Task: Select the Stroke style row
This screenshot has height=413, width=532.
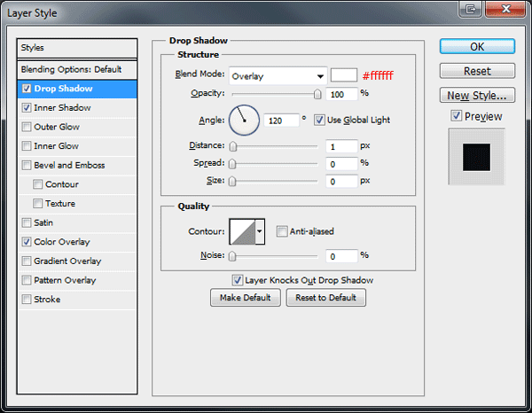Action: point(77,300)
